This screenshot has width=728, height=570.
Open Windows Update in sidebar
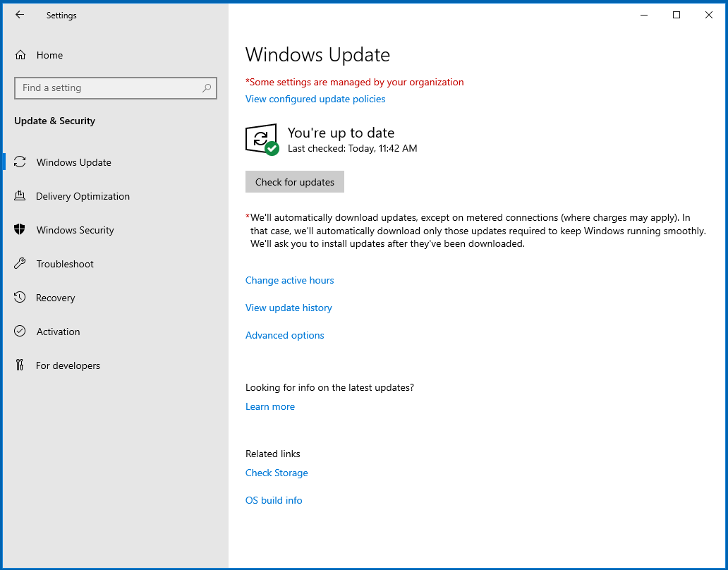114,162
